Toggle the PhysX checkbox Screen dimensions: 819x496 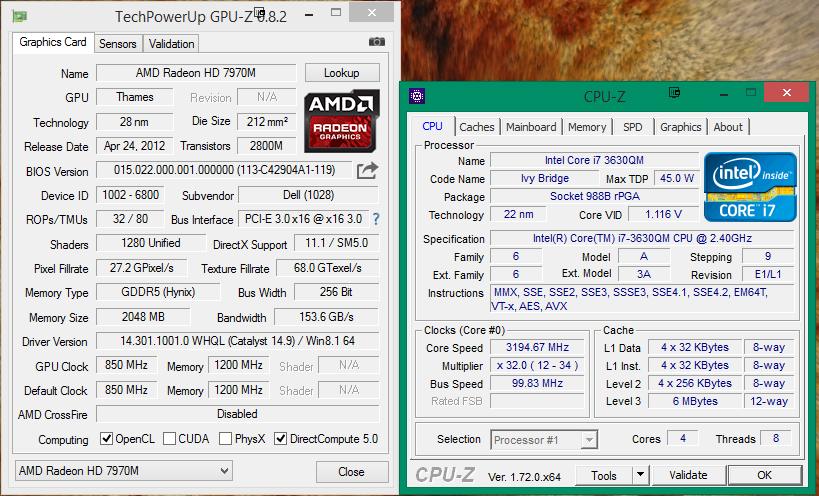226,439
